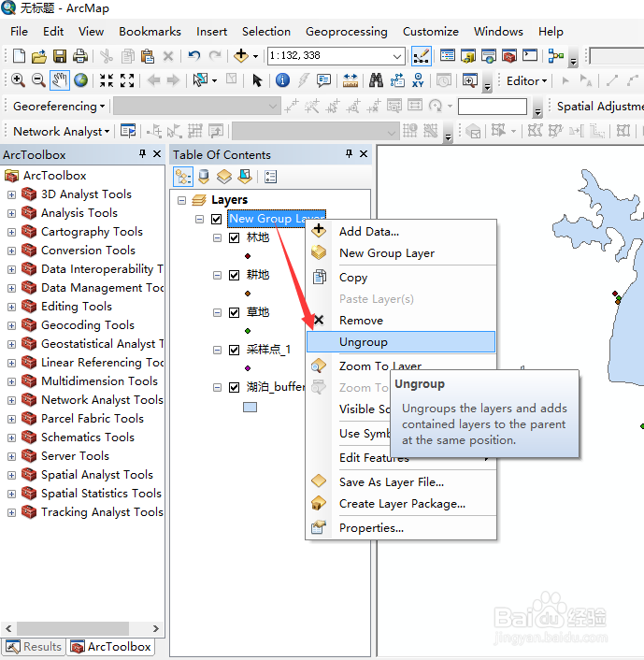
Task: Uncheck the New Group Layer checkbox
Action: pyautogui.click(x=216, y=219)
